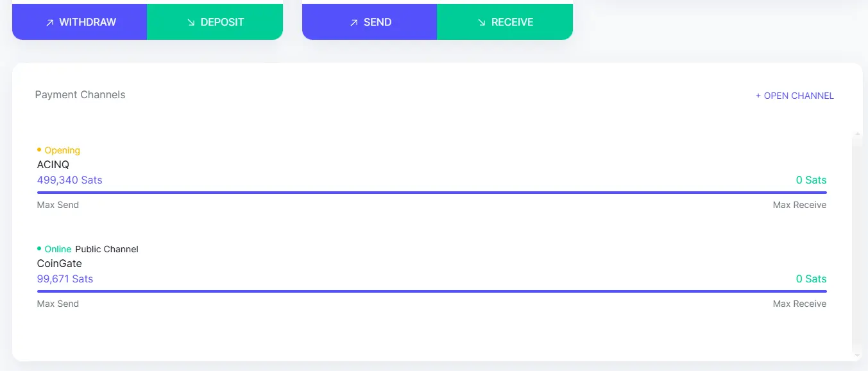The width and height of the screenshot is (868, 371).
Task: Click the Withdraw button
Action: (x=80, y=22)
